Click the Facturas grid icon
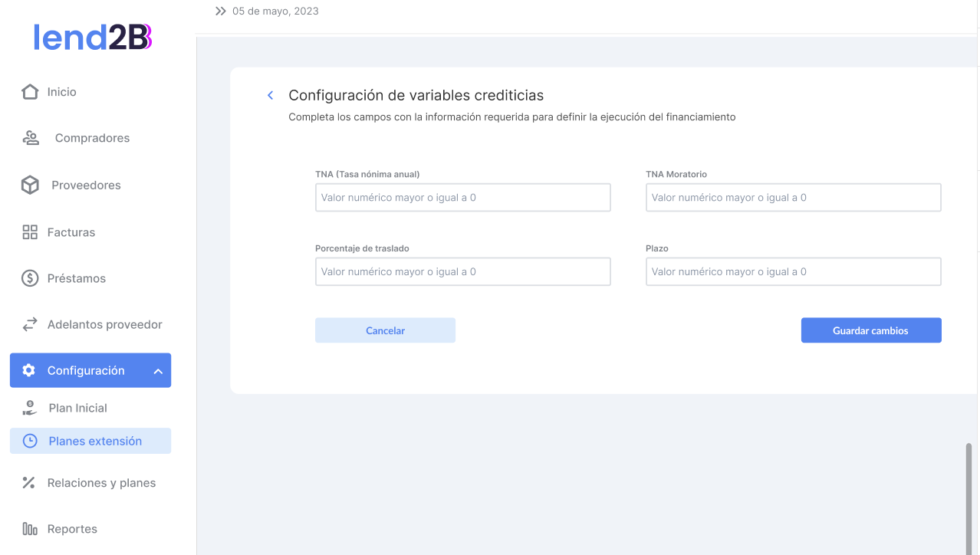The image size is (980, 555). 30,232
